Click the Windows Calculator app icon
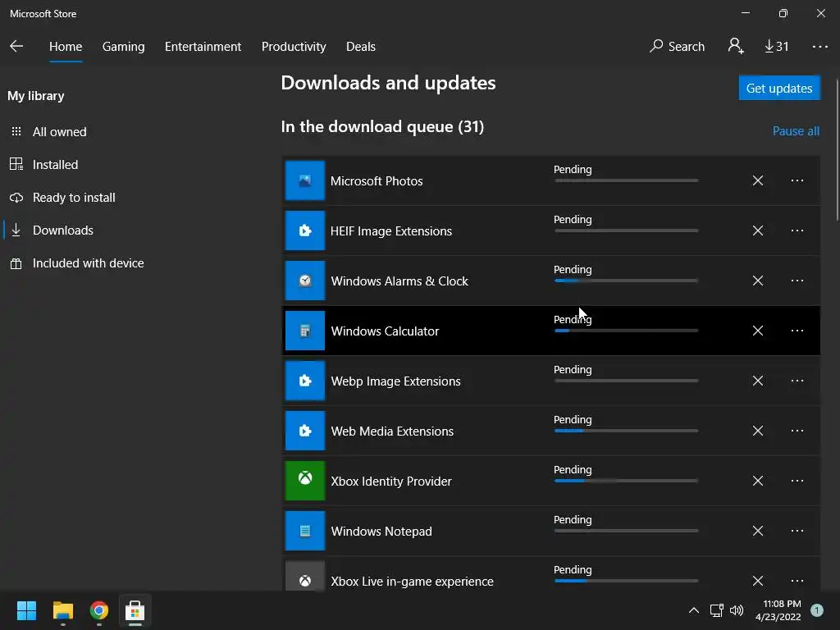Viewport: 840px width, 630px height. click(305, 331)
